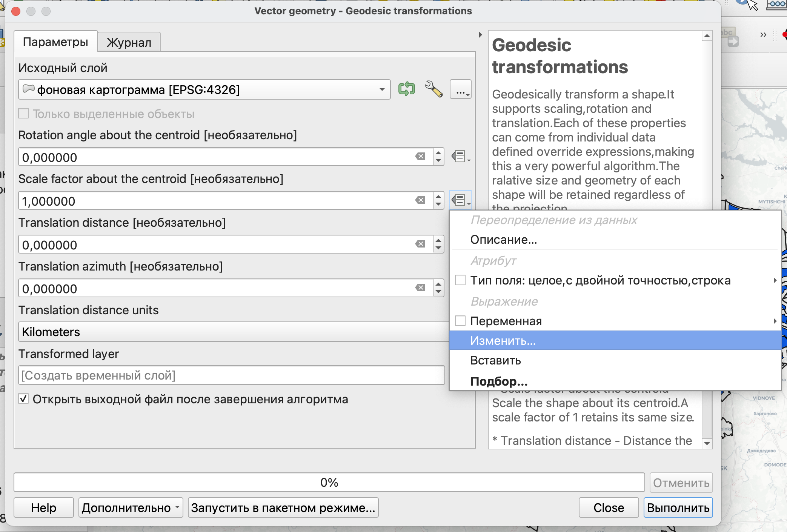787x532 pixels.
Task: Click the 0% progress bar
Action: tap(329, 483)
